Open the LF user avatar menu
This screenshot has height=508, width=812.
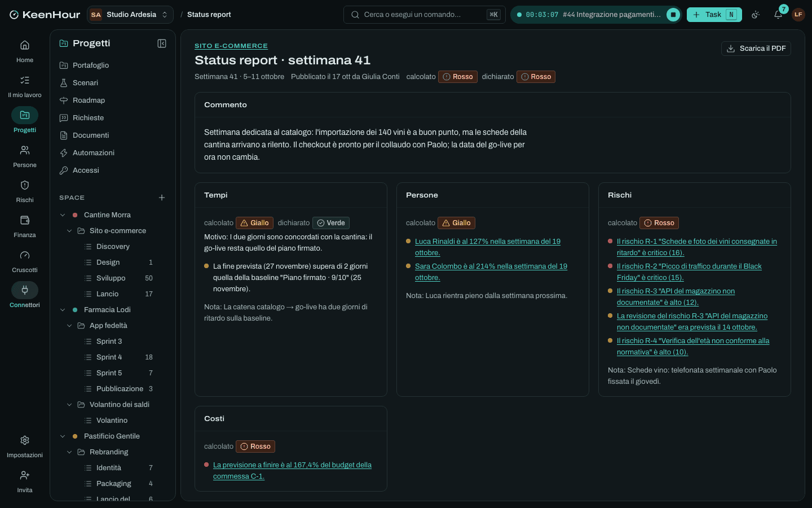tap(798, 15)
